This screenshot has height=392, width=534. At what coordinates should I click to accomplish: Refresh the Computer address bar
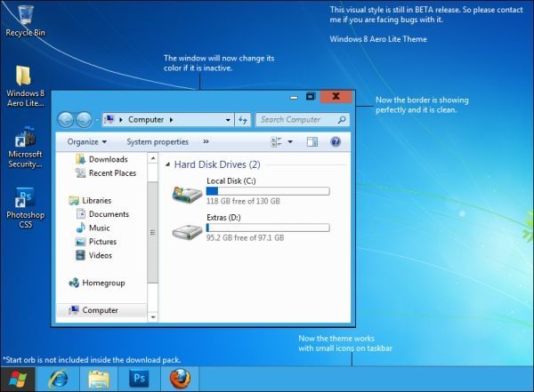pos(242,120)
